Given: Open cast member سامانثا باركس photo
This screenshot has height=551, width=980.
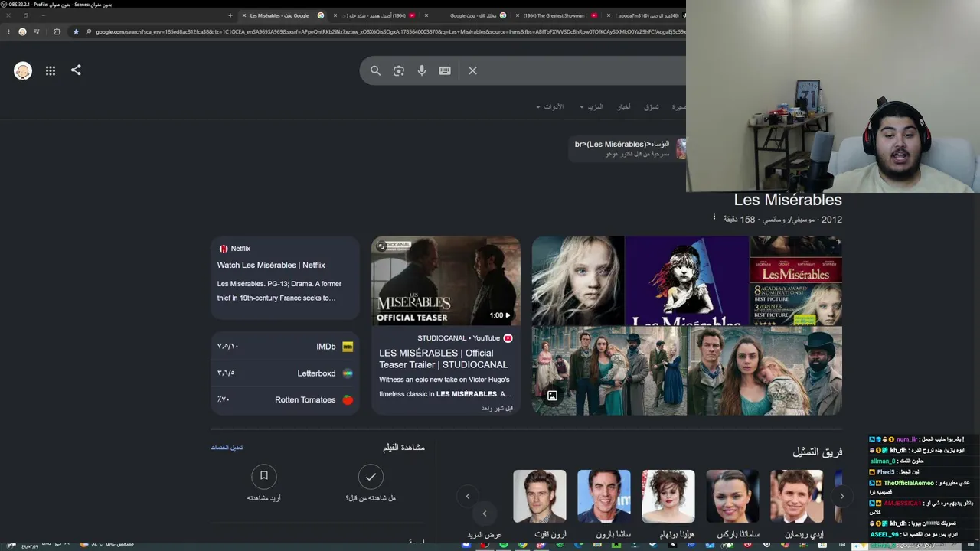Looking at the screenshot, I should [733, 497].
